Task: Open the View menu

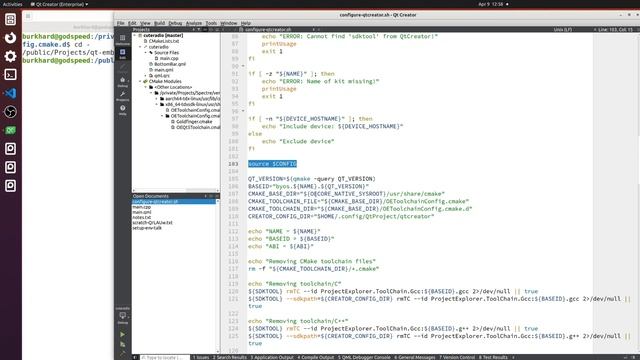Action: pos(145,23)
